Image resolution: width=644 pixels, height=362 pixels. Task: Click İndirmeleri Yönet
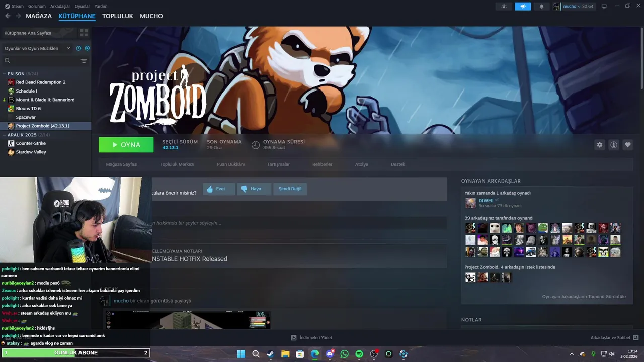coord(311,338)
